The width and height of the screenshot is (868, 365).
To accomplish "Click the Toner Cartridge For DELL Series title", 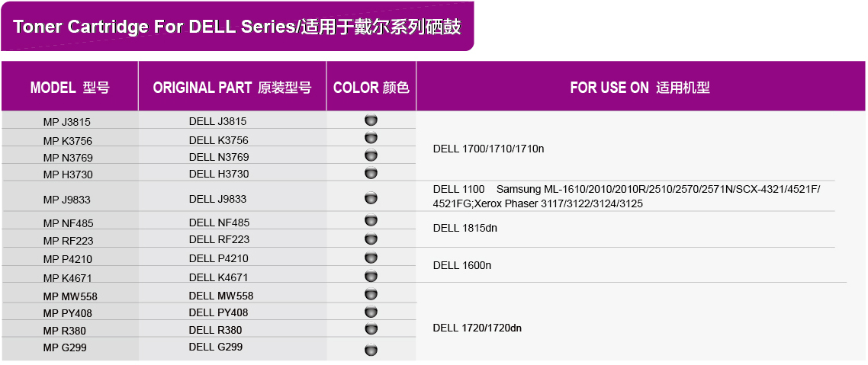I will click(236, 27).
